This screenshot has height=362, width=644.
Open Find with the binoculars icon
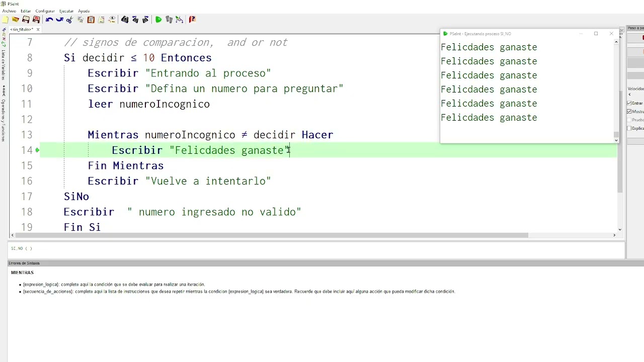point(125,20)
